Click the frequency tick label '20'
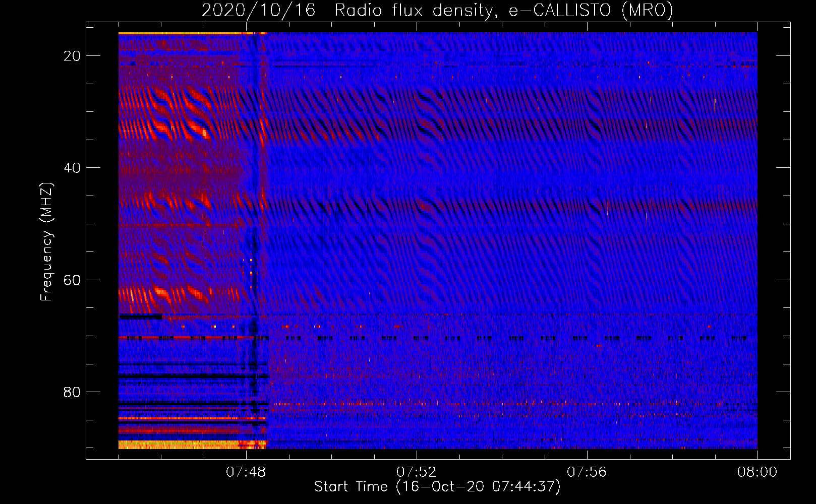This screenshot has width=816, height=504. [72, 56]
